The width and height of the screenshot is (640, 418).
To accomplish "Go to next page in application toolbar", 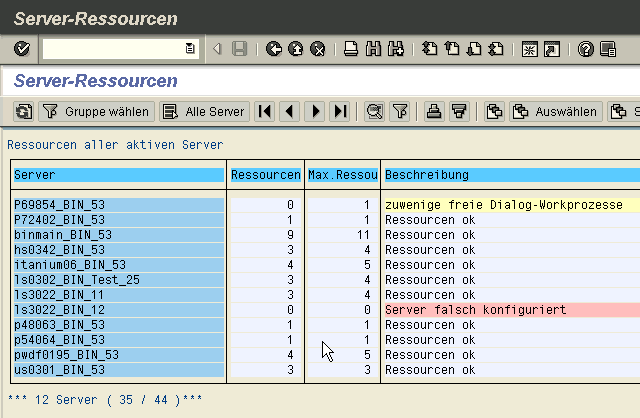I will coord(315,111).
